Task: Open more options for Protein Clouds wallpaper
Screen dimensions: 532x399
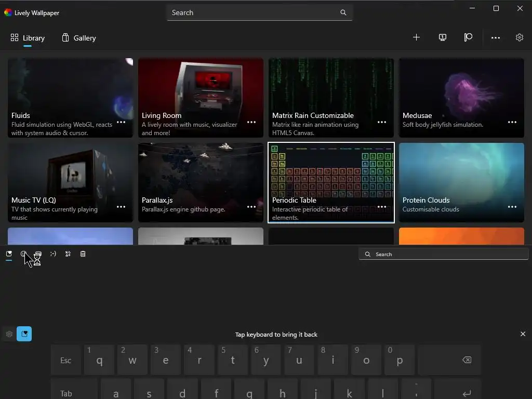Action: point(512,207)
